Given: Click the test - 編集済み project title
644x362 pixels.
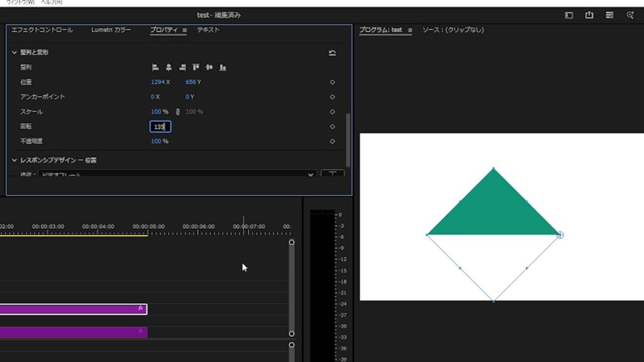Looking at the screenshot, I should coord(218,15).
